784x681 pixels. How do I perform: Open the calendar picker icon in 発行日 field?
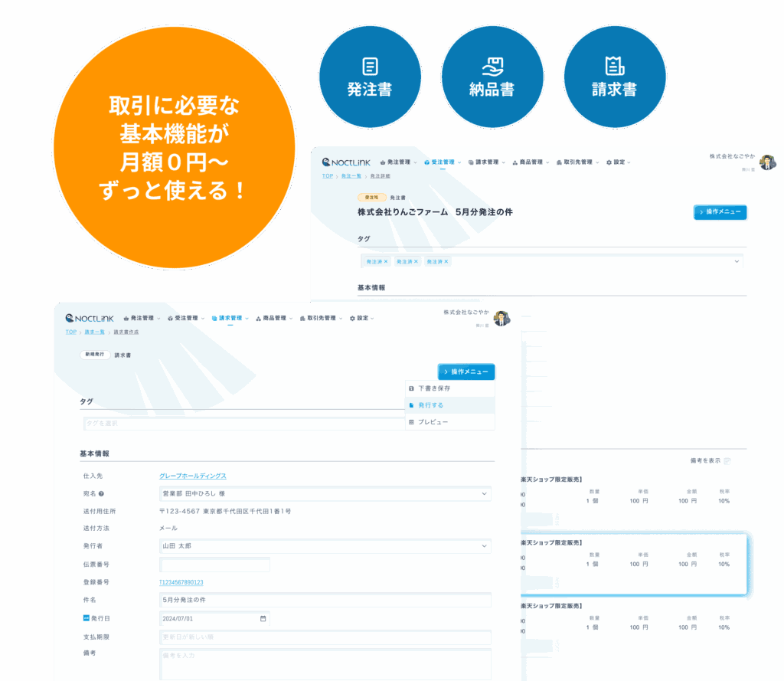coord(263,618)
